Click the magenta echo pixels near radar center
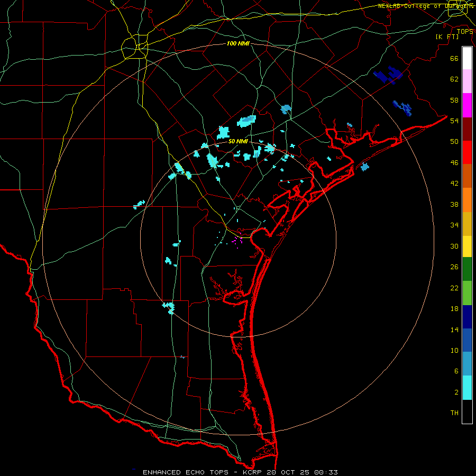Screen dimensions: 476x476 pos(237,241)
